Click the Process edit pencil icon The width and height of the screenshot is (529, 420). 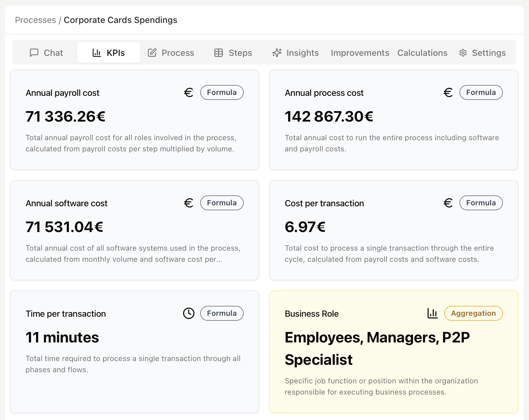point(152,52)
